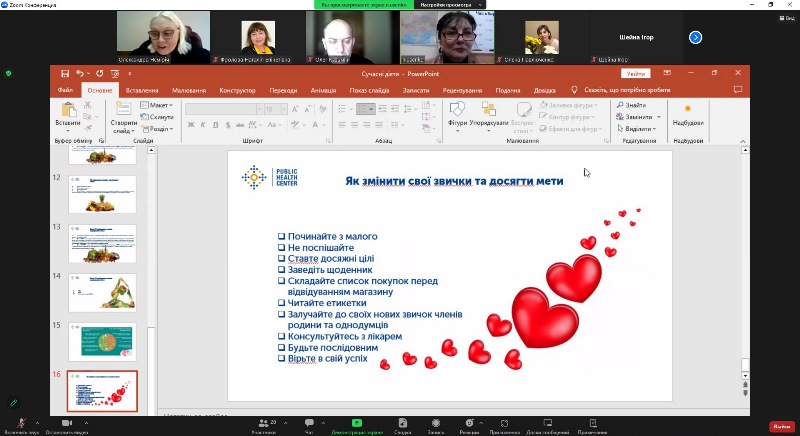Image resolution: width=800 pixels, height=436 pixels.
Task: Show next video participants with blue arrow
Action: pyautogui.click(x=696, y=37)
